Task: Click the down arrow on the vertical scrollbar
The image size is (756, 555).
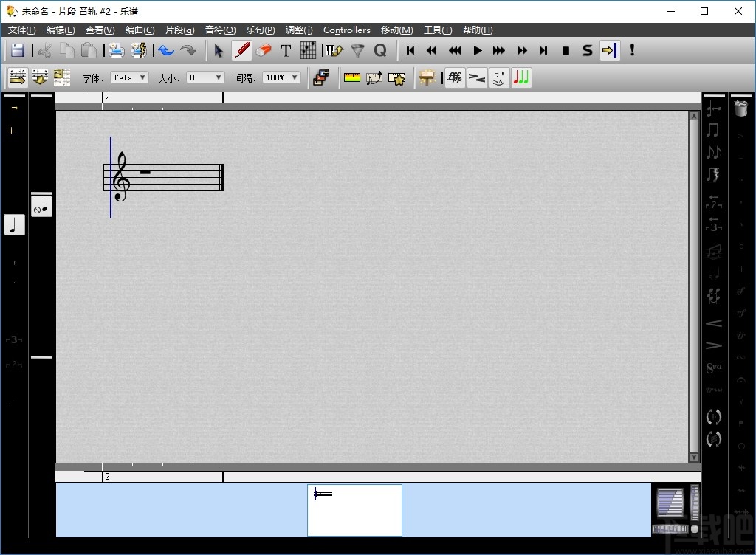Action: click(x=694, y=457)
